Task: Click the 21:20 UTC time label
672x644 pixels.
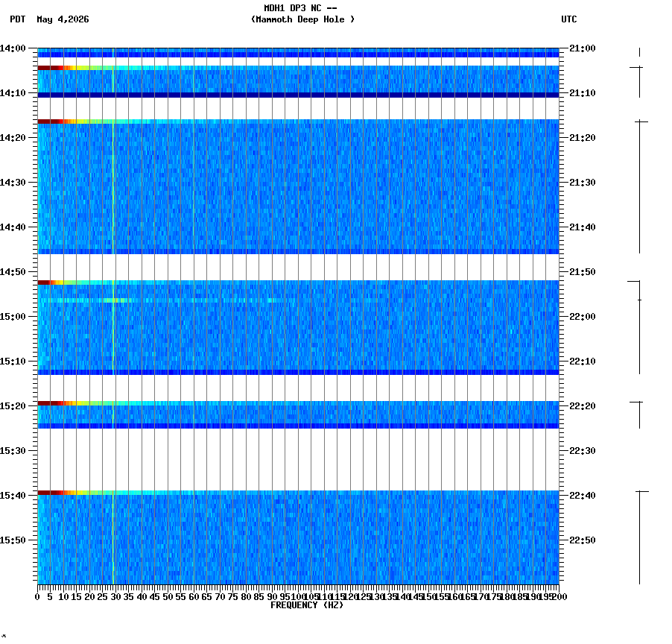Action: (x=583, y=138)
